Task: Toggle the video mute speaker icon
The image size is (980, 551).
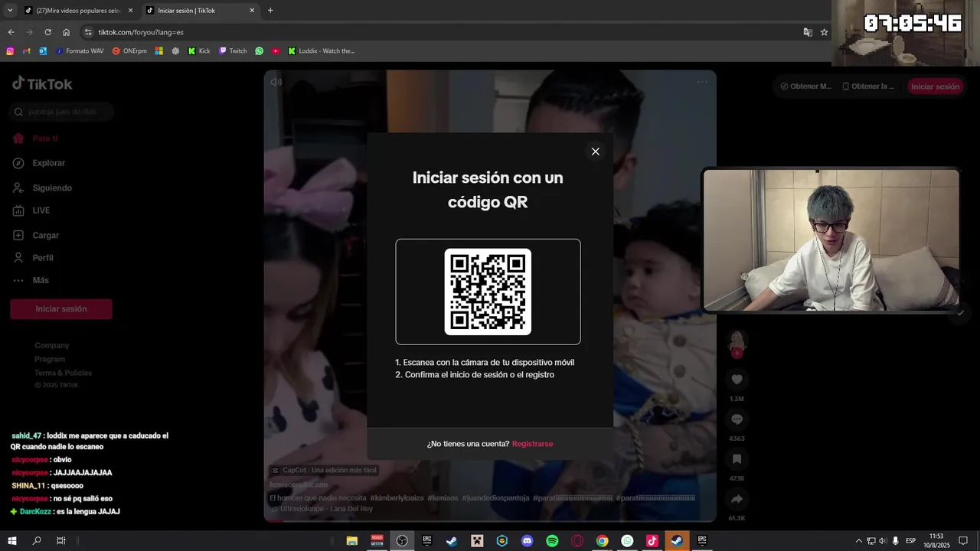Action: click(x=276, y=82)
